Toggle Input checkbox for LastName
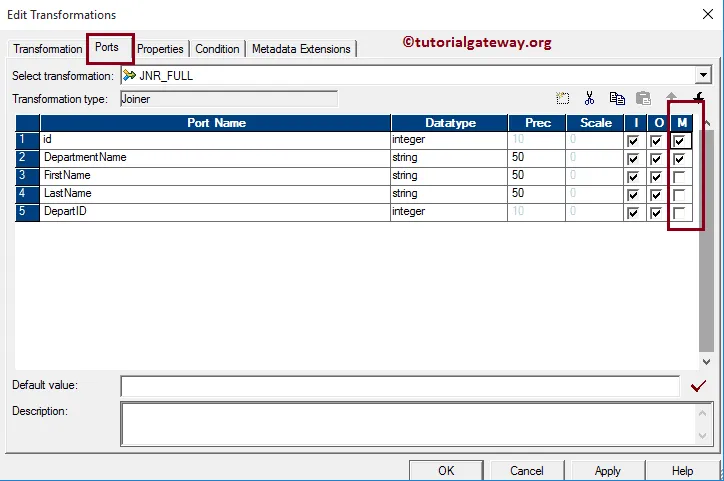Viewport: 724px width, 481px height. click(633, 195)
